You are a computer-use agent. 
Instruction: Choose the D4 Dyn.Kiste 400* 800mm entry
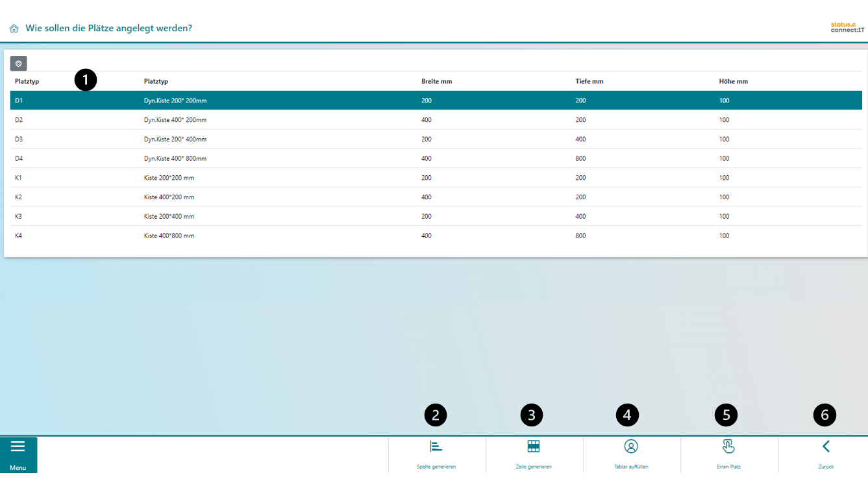pos(175,159)
